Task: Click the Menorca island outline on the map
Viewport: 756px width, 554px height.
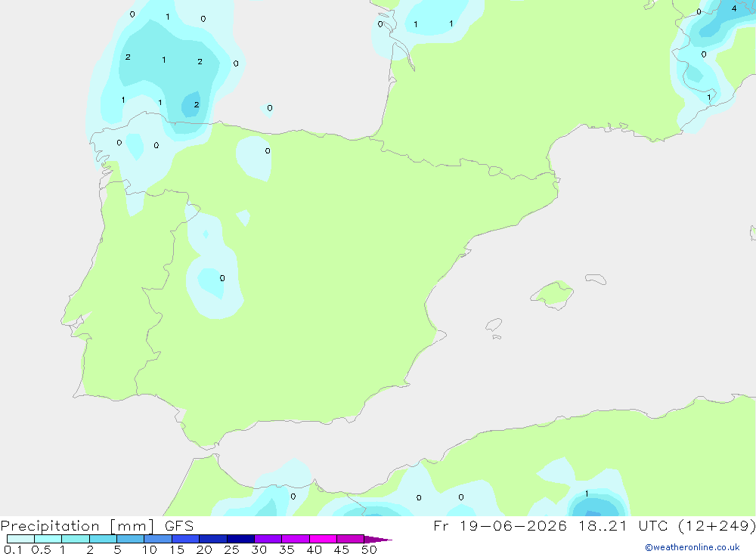Action: pos(596,279)
